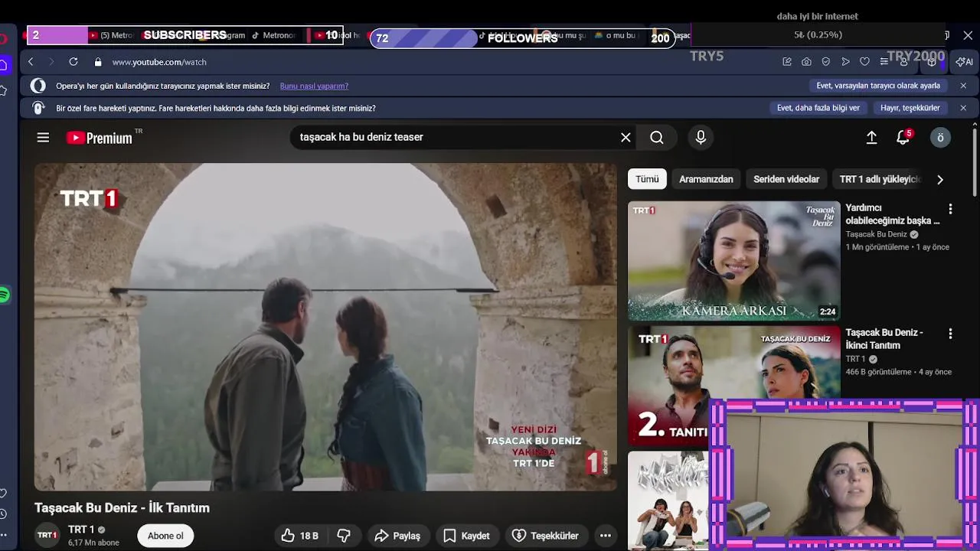Open Opera snapshot camera icon
The height and width of the screenshot is (551, 980).
806,62
